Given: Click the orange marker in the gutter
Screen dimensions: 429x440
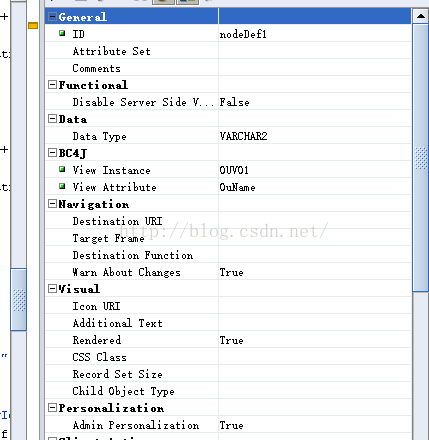Looking at the screenshot, I should click(x=33, y=25).
